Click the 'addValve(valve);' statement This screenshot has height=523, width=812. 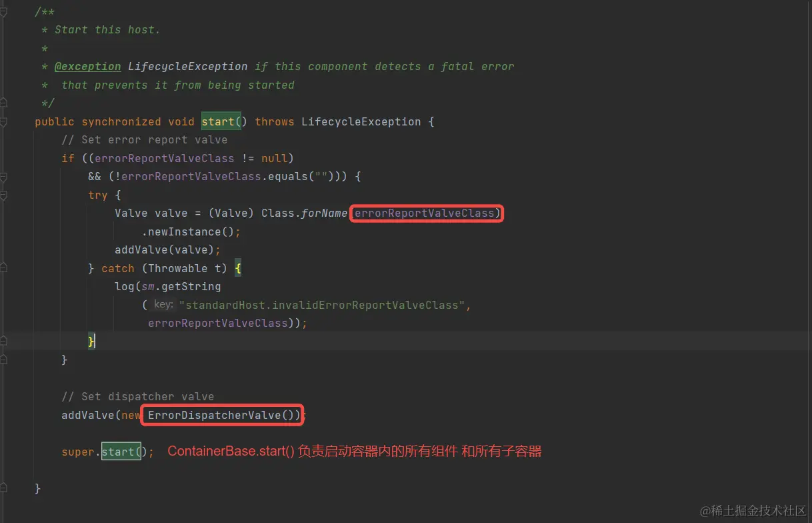point(167,250)
